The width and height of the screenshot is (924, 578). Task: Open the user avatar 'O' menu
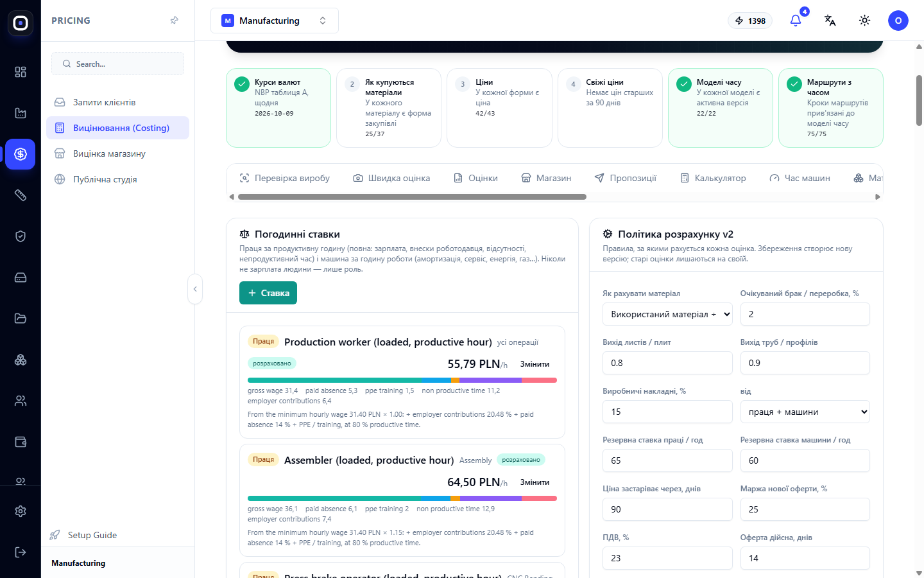click(898, 21)
